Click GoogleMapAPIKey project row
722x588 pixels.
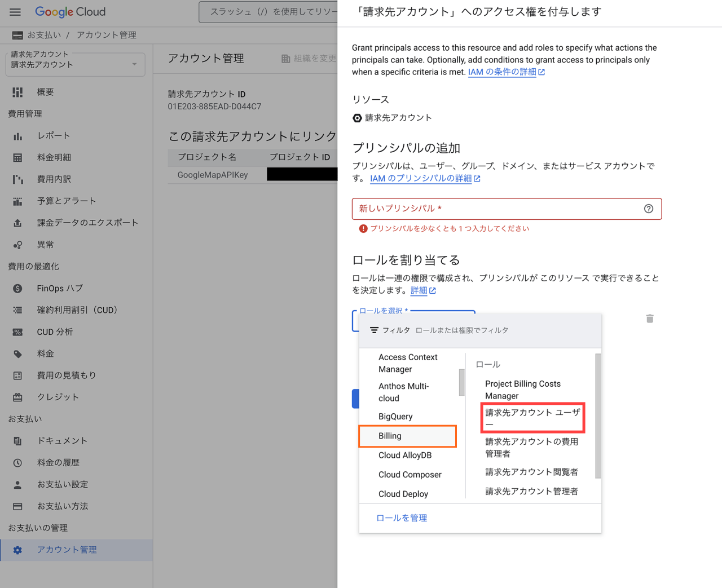point(253,175)
